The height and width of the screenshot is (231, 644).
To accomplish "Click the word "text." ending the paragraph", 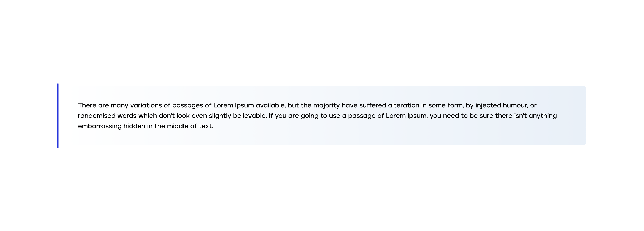I will click(x=206, y=126).
